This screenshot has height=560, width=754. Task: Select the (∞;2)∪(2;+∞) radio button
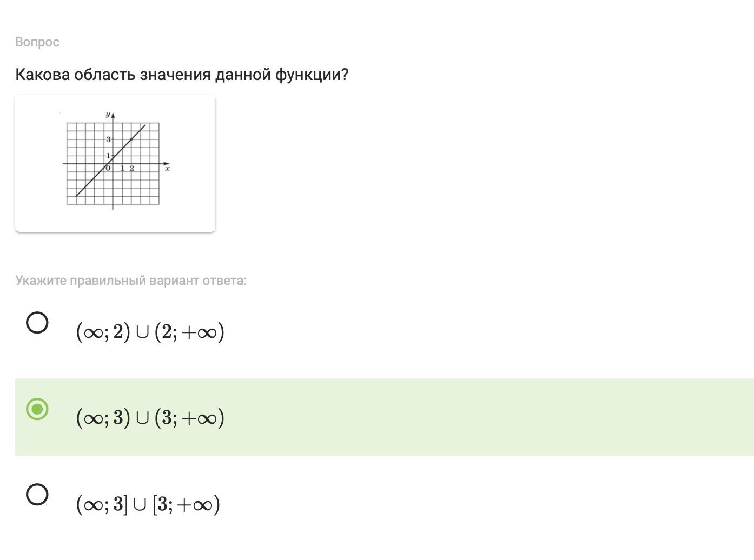point(37,323)
